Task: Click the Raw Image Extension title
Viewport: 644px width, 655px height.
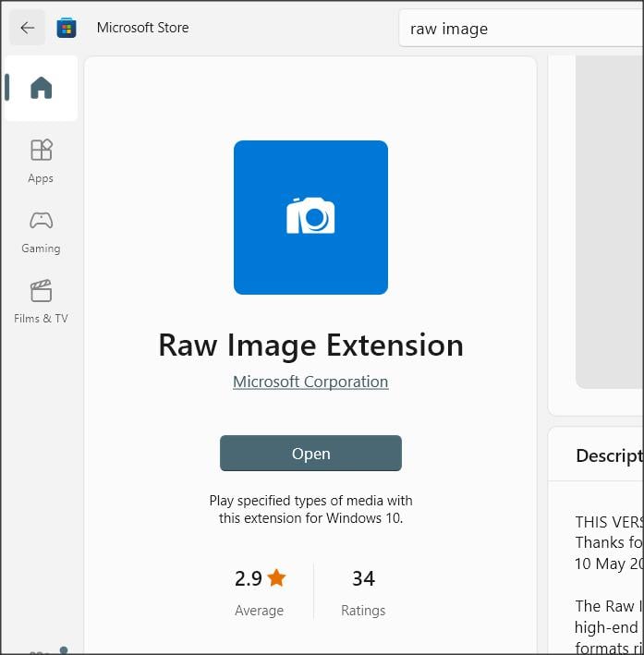Action: [310, 346]
